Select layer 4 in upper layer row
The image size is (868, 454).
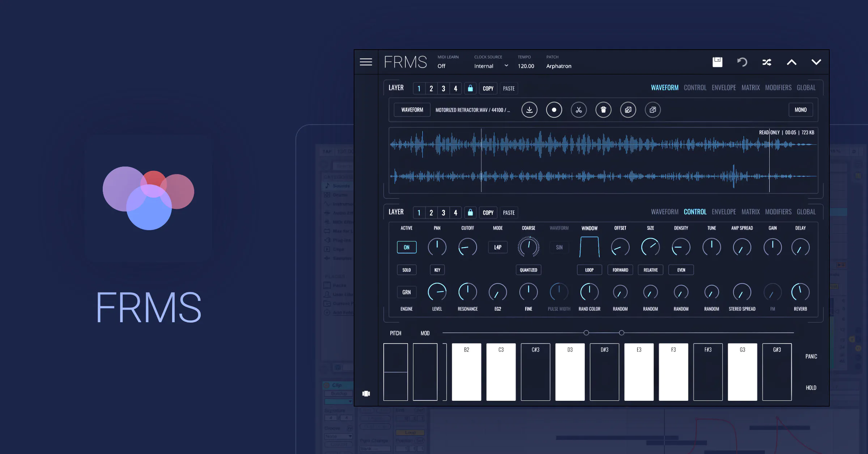(455, 88)
